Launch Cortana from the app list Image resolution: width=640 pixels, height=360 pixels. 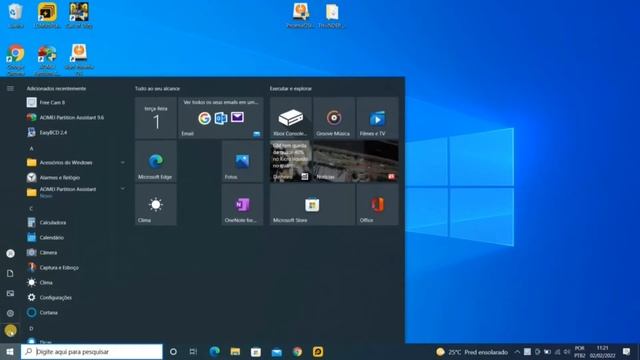76,313
